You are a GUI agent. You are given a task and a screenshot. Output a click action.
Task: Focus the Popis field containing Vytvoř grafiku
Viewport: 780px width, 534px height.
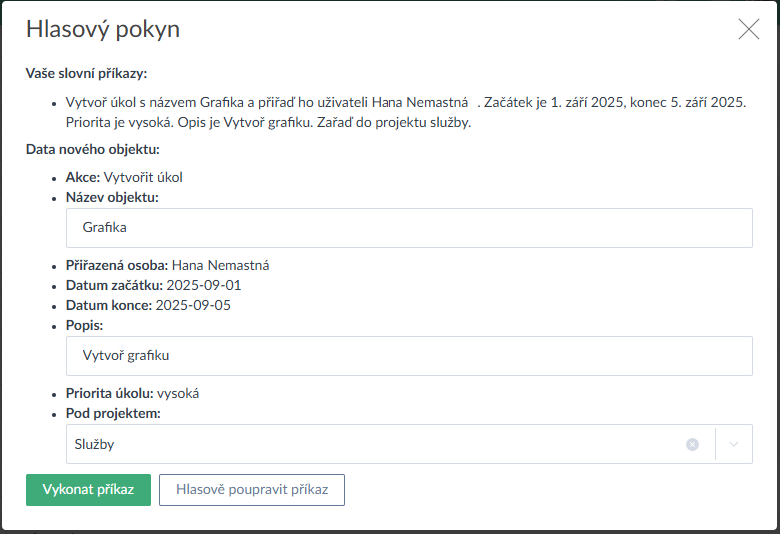(409, 356)
